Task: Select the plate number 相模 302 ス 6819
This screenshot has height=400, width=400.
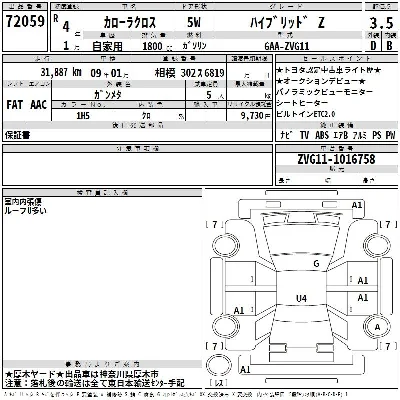Action: tap(189, 73)
